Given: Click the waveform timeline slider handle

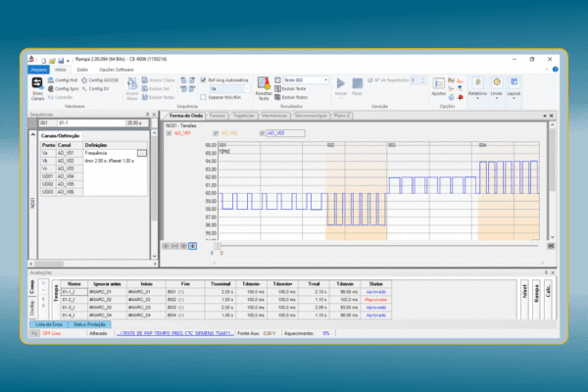Looking at the screenshot, I should click(218, 246).
